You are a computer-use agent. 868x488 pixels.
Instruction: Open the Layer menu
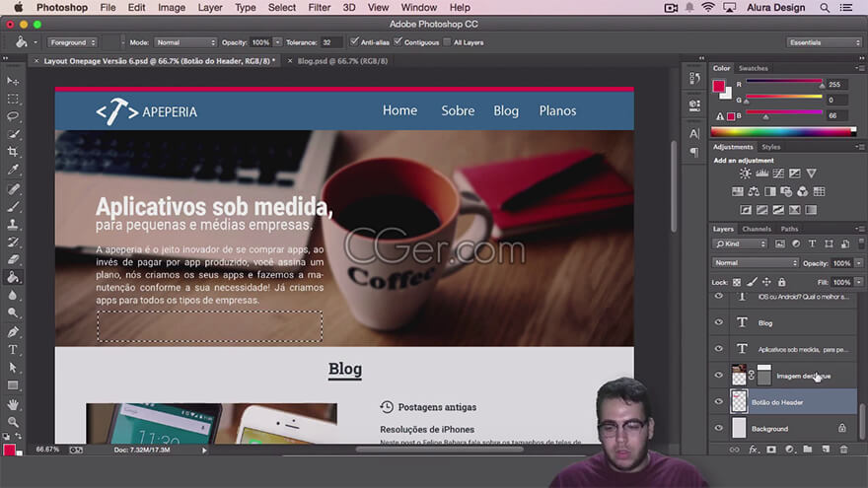(x=210, y=8)
